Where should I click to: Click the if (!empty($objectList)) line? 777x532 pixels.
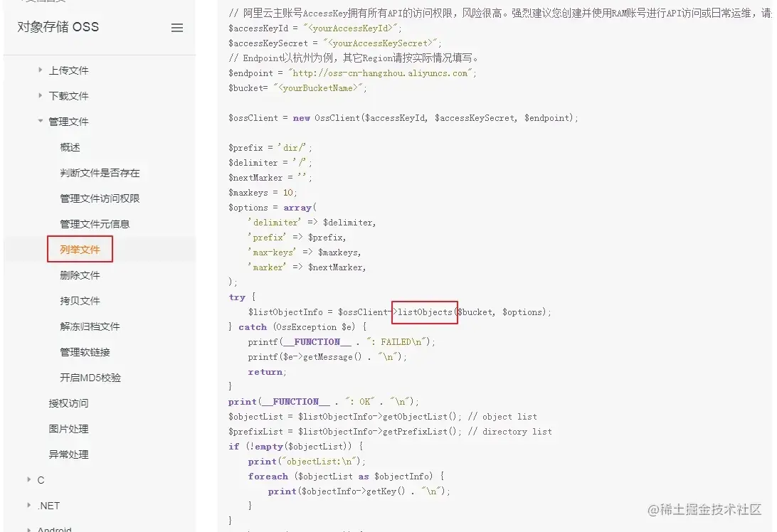pos(296,447)
